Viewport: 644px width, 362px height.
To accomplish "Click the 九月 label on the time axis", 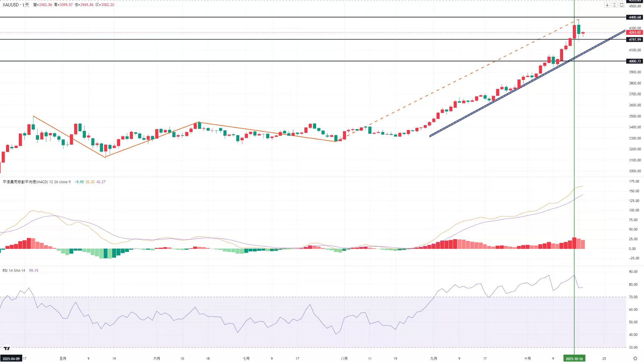I will point(434,359).
